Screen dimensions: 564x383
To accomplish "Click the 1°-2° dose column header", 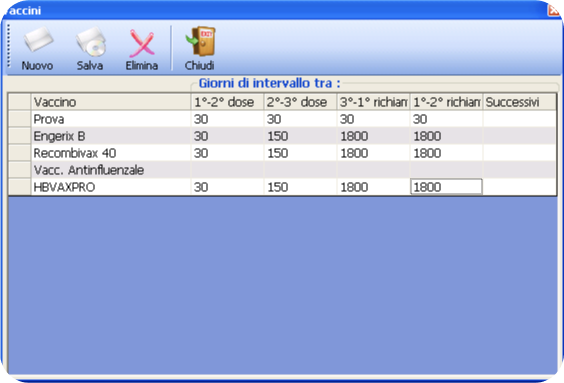I will (227, 102).
